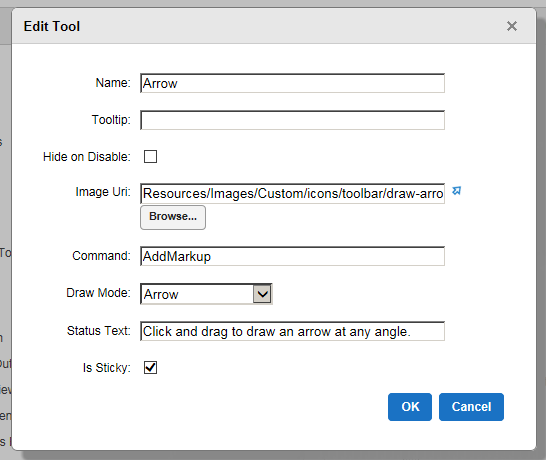This screenshot has width=546, height=460.
Task: Click the draw-arrow image preview icon
Action: pyautogui.click(x=456, y=191)
